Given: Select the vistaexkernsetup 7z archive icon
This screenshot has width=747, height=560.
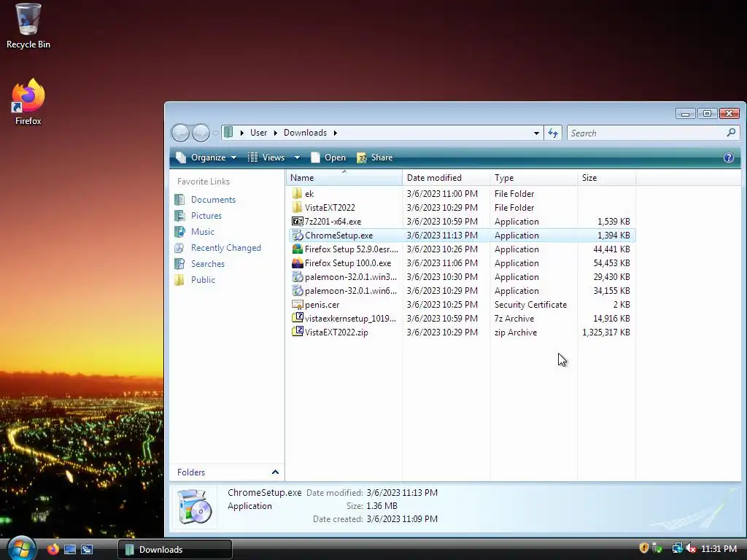Looking at the screenshot, I should click(298, 318).
